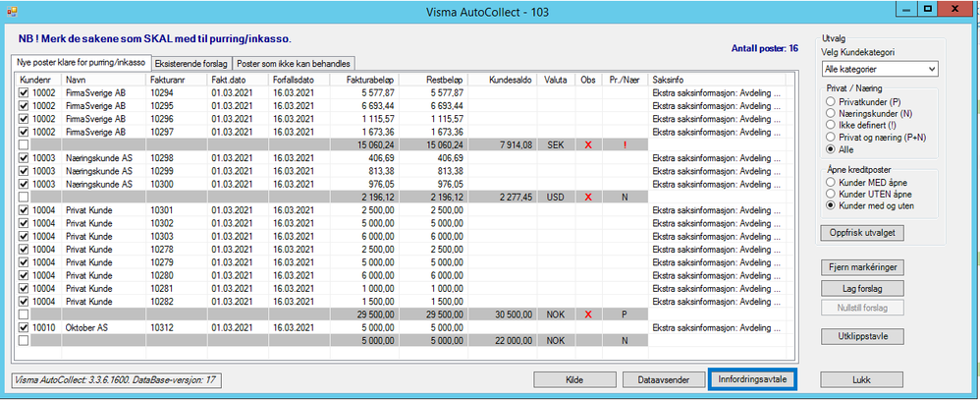The image size is (980, 400).
Task: Click Oppfrisk utvalget button
Action: click(862, 233)
